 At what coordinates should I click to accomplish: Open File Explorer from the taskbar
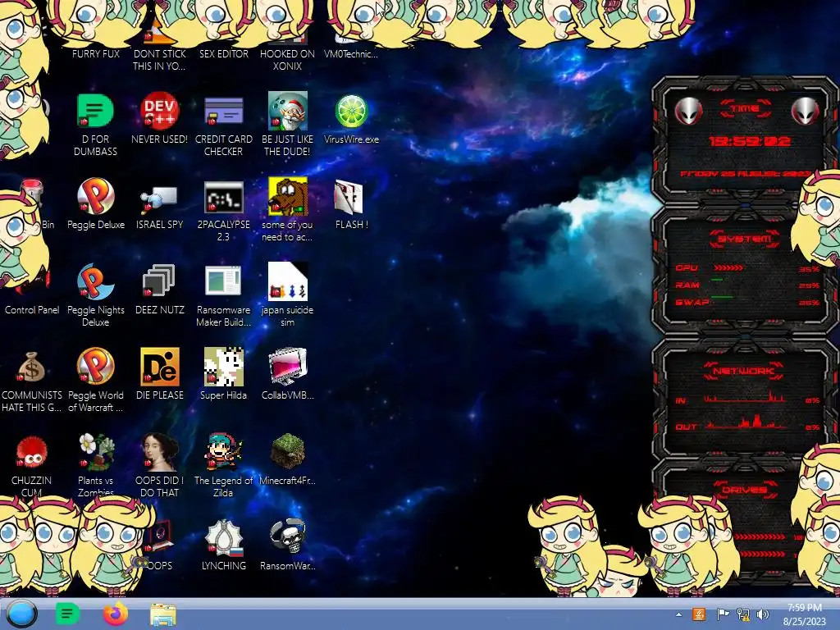point(163,614)
